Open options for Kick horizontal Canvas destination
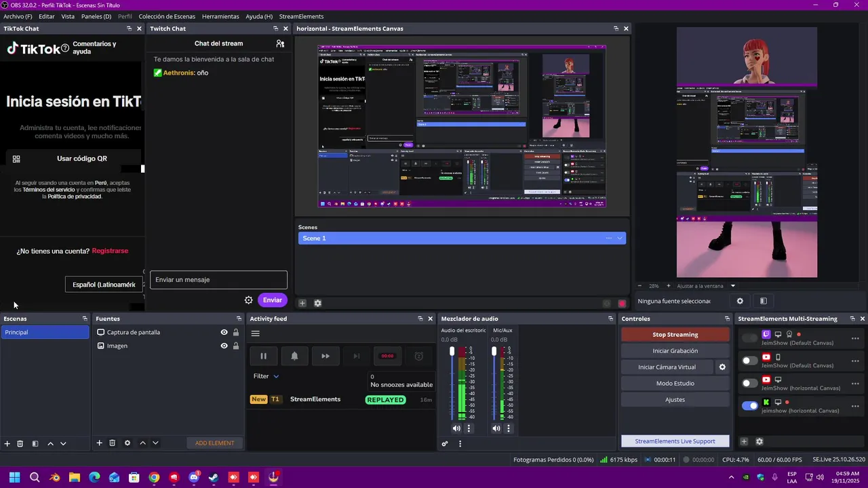The width and height of the screenshot is (868, 488). (x=855, y=406)
